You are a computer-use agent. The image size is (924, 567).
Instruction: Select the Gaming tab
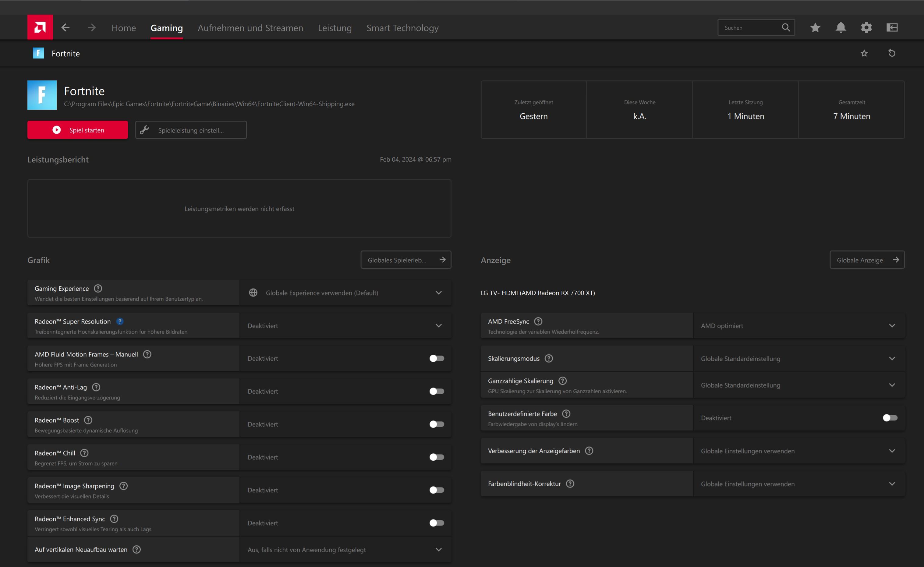point(167,28)
